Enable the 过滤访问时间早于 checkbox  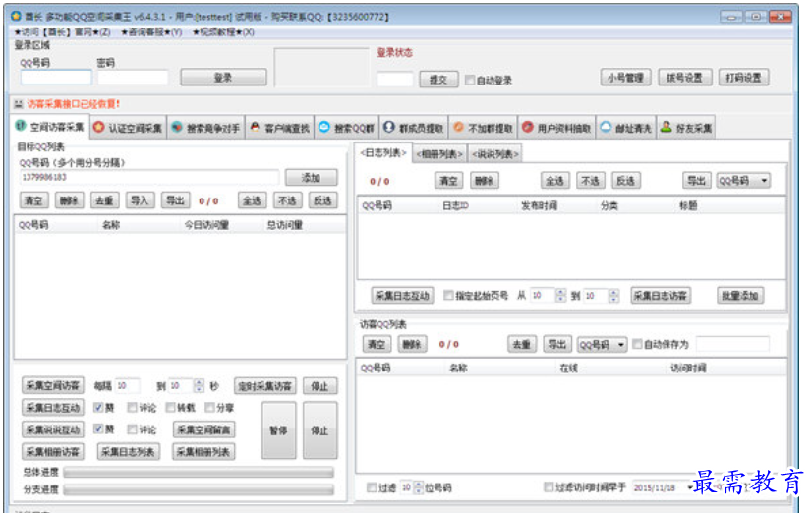549,487
